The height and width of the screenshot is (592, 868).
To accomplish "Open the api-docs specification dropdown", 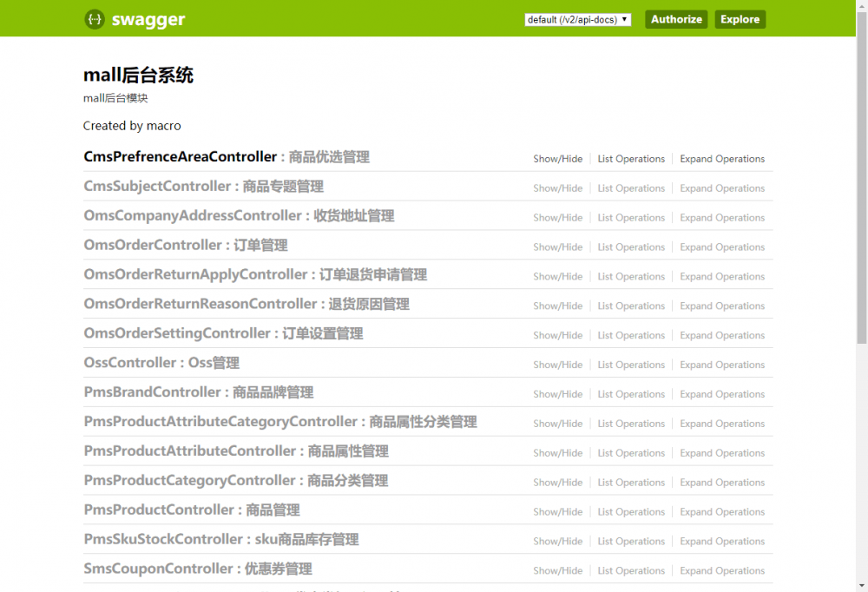I will pos(576,19).
